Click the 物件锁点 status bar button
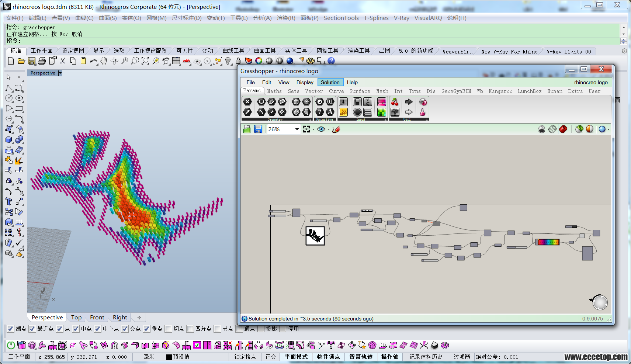 [x=329, y=357]
